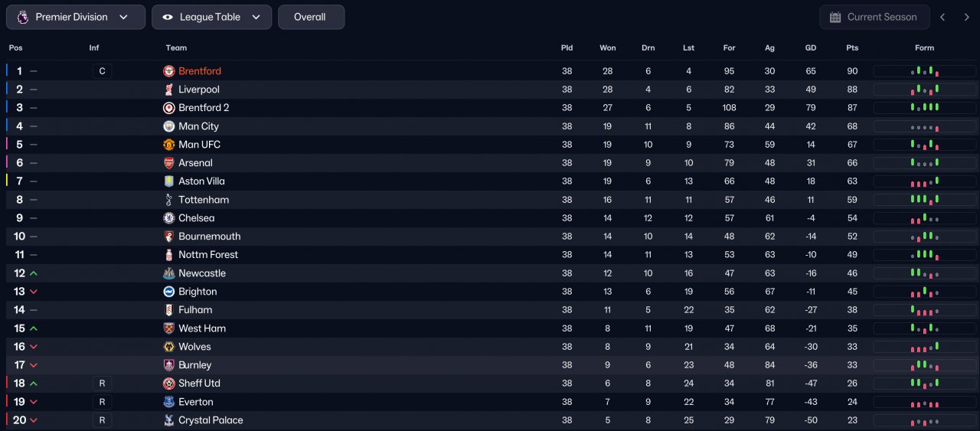The image size is (980, 431).
Task: Sort table by GD column header
Action: coord(811,47)
